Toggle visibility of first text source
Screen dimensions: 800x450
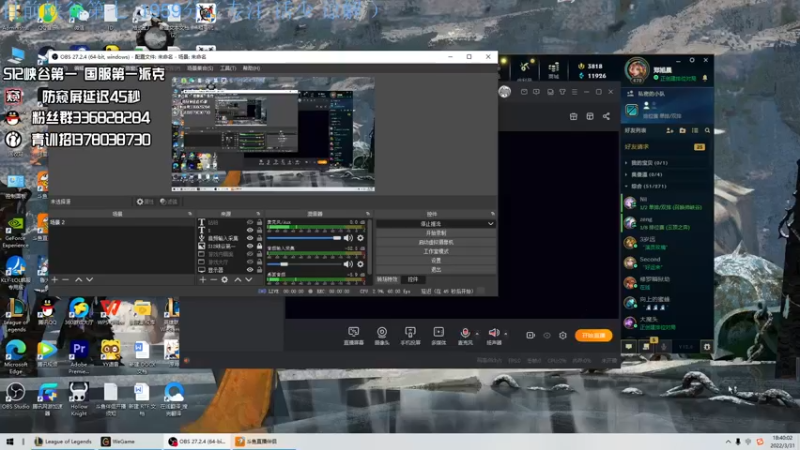point(250,222)
